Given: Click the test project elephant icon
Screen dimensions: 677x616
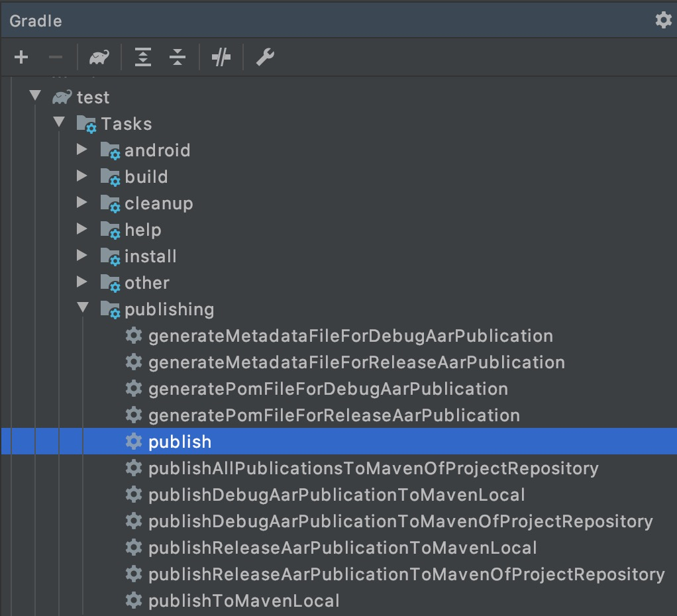Looking at the screenshot, I should pyautogui.click(x=62, y=97).
